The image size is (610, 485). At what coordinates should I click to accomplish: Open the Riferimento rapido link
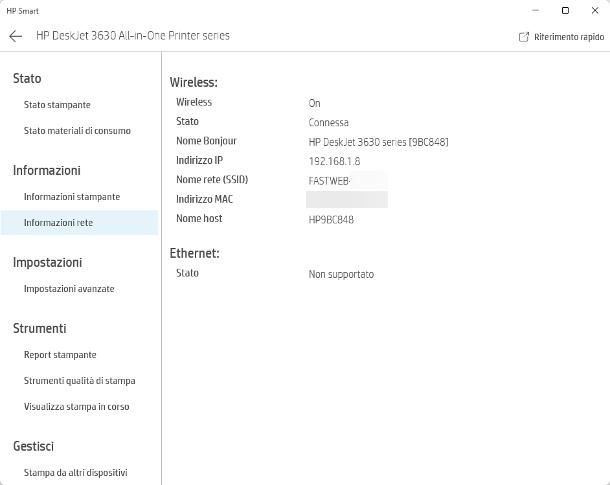pyautogui.click(x=569, y=37)
